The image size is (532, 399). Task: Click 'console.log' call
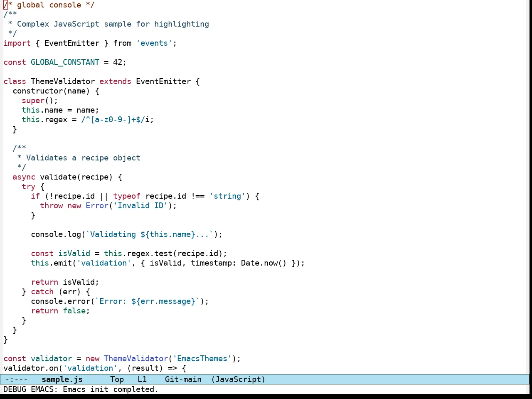[56, 234]
